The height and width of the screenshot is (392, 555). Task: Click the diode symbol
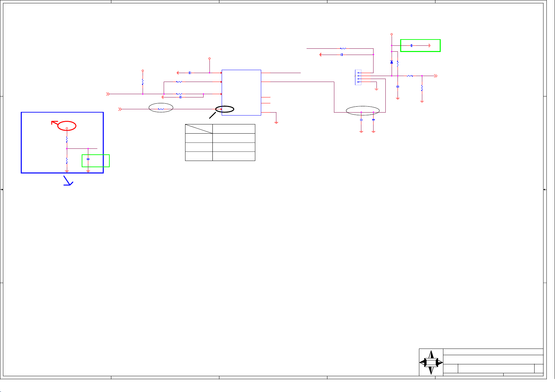[x=392, y=62]
